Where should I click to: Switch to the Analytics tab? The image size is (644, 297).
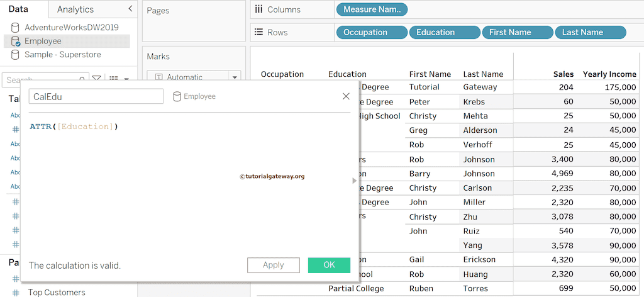[75, 9]
